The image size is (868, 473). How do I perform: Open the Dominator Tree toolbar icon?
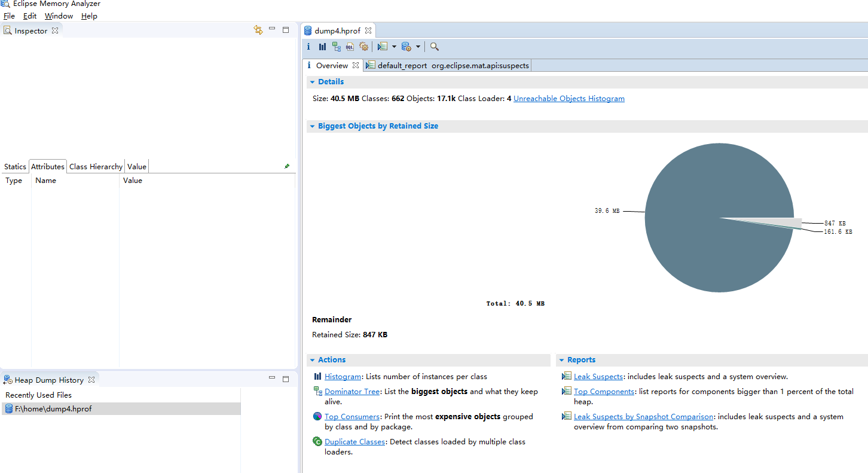coord(337,47)
